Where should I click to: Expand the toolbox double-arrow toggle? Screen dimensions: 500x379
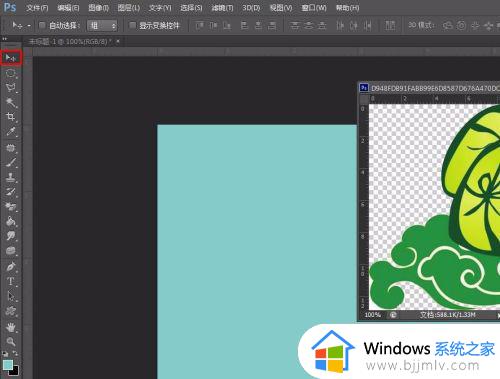[5, 39]
